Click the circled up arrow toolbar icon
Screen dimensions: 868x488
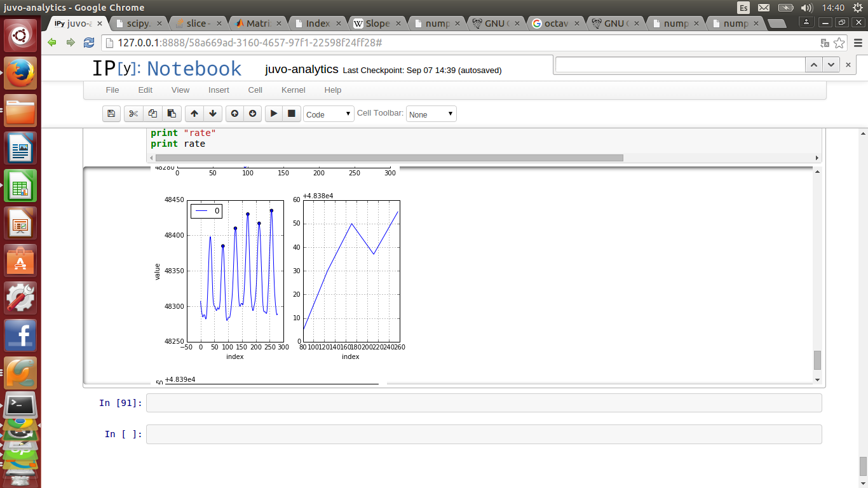tap(234, 114)
